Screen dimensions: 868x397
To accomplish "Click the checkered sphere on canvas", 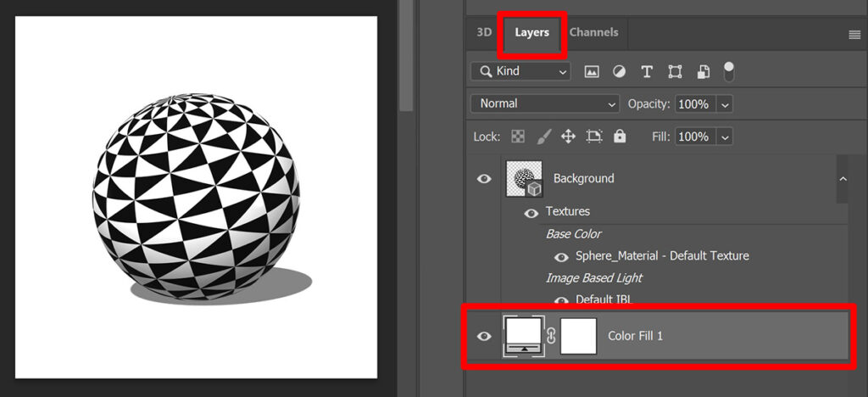I will [x=197, y=197].
